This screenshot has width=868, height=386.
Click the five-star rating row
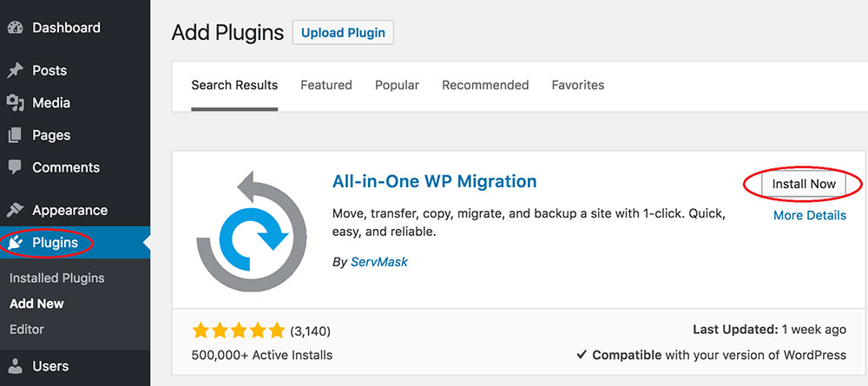tap(238, 330)
